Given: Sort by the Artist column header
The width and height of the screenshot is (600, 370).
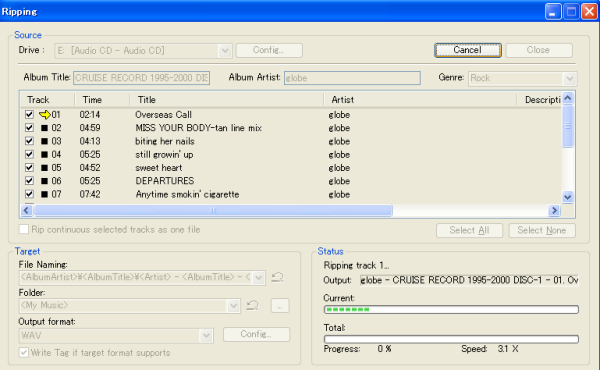Looking at the screenshot, I should [x=420, y=100].
